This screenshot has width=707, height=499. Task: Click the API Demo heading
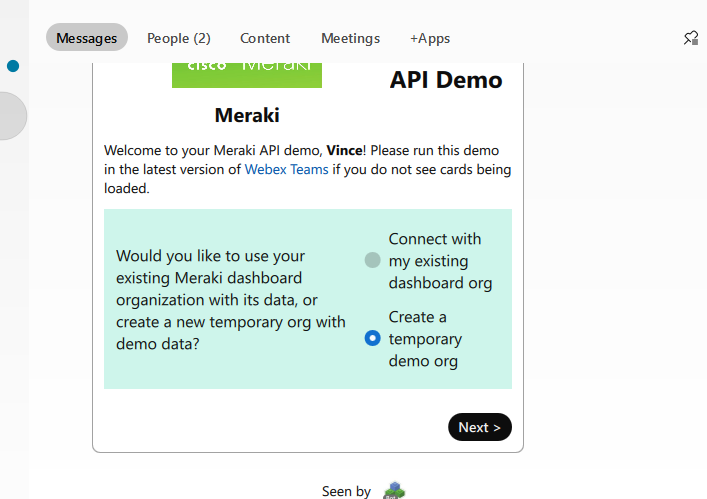pyautogui.click(x=446, y=80)
